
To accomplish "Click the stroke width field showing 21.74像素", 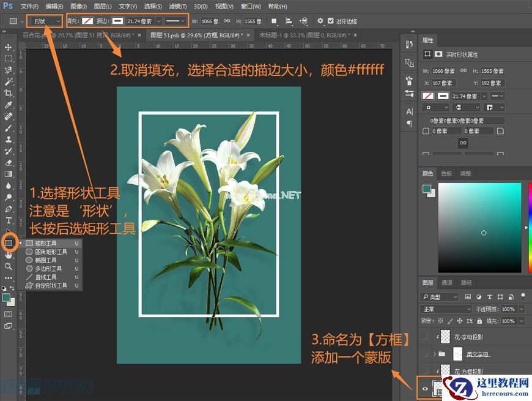I will tap(139, 21).
